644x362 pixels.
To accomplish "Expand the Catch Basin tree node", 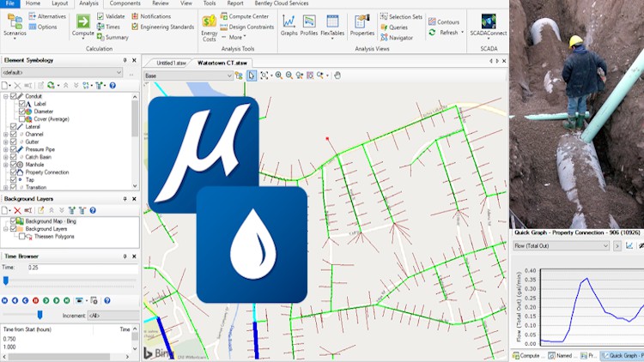I will pos(6,157).
